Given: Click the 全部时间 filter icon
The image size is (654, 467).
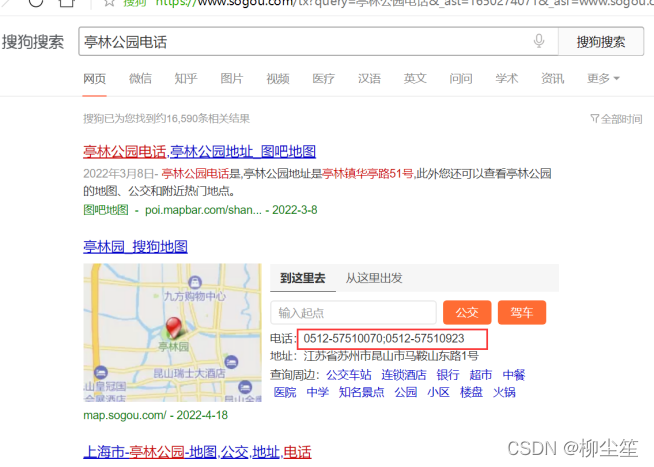Looking at the screenshot, I should click(x=594, y=119).
